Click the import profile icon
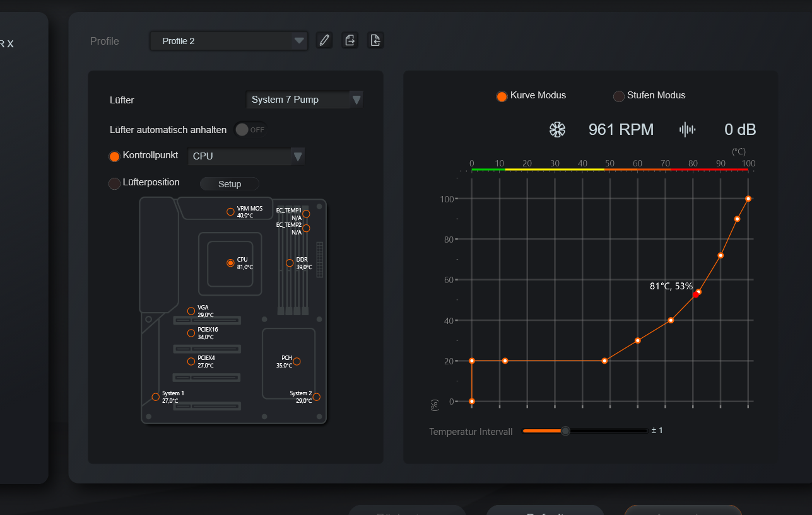This screenshot has height=515, width=812. [375, 40]
